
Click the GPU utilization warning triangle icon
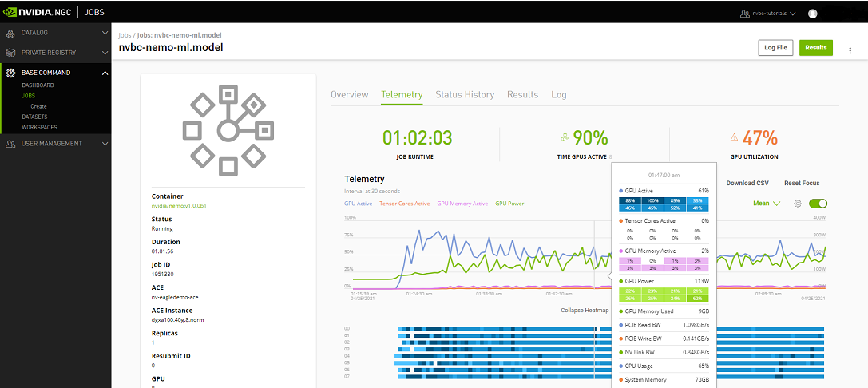point(734,137)
